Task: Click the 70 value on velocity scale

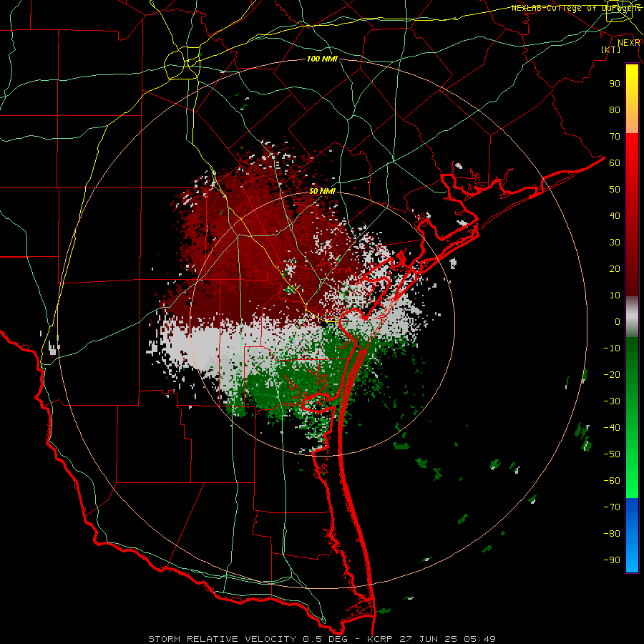Action: (x=615, y=137)
